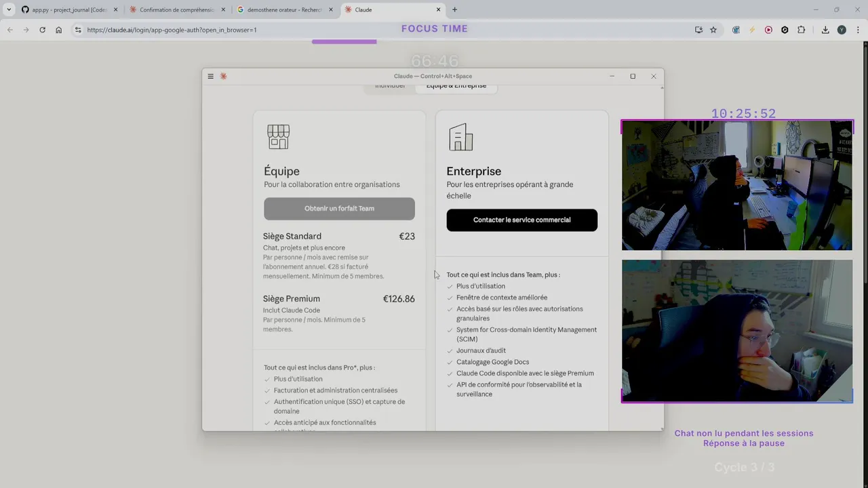Click the Claude logo in app title bar
The height and width of the screenshot is (488, 868).
223,76
